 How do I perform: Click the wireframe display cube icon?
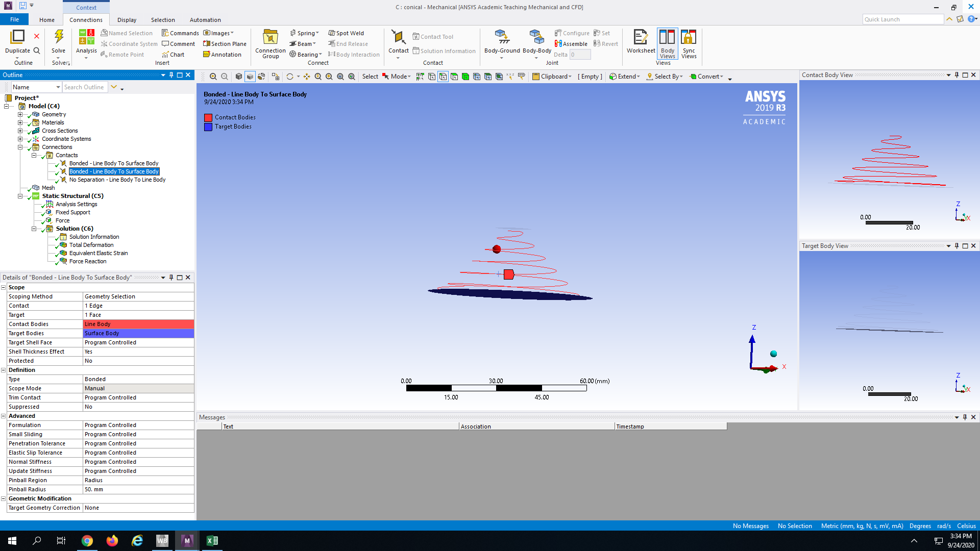pos(261,77)
